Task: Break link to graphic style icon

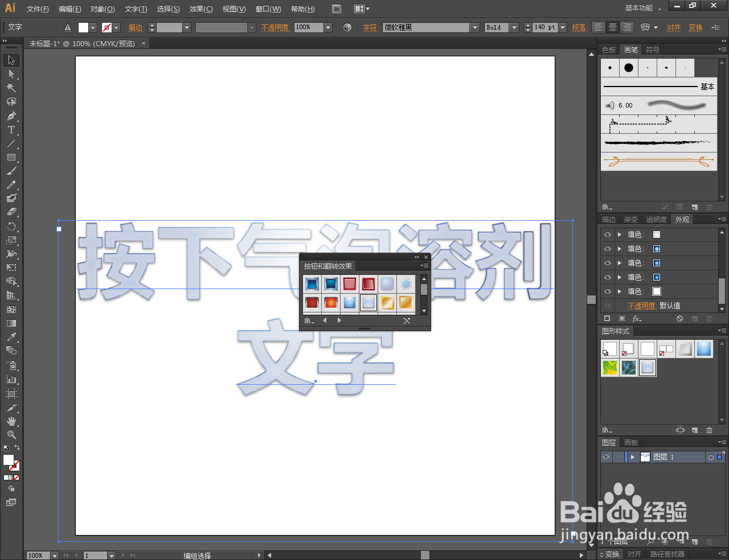Action: (x=680, y=430)
